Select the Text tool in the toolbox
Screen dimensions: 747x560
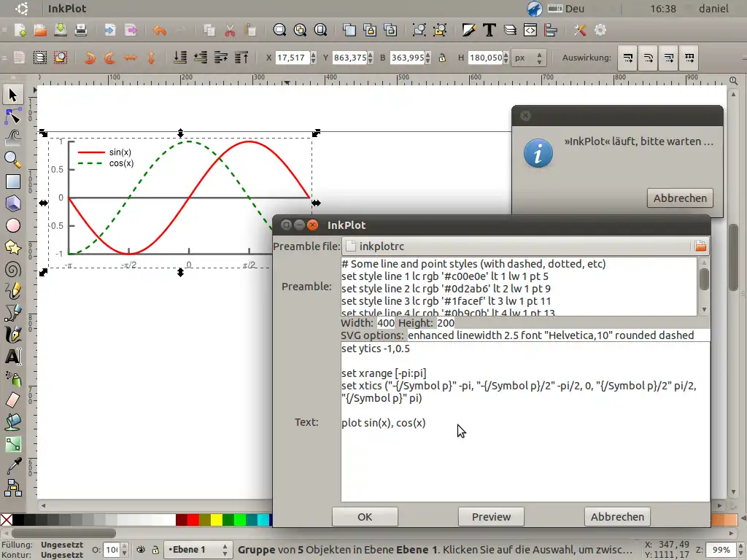13,357
